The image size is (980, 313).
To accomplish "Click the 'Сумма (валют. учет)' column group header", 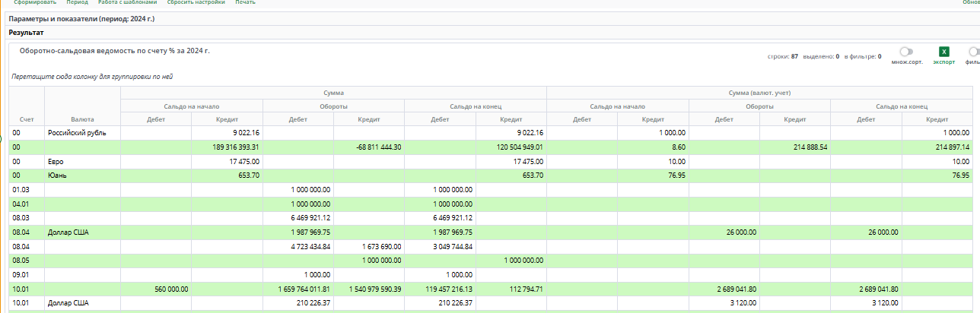I will click(762, 93).
